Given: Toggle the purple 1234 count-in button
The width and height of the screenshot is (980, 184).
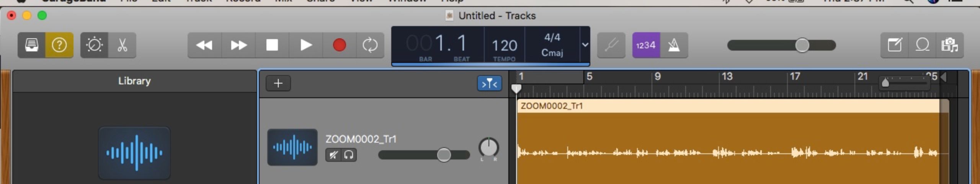Looking at the screenshot, I should coord(646,45).
